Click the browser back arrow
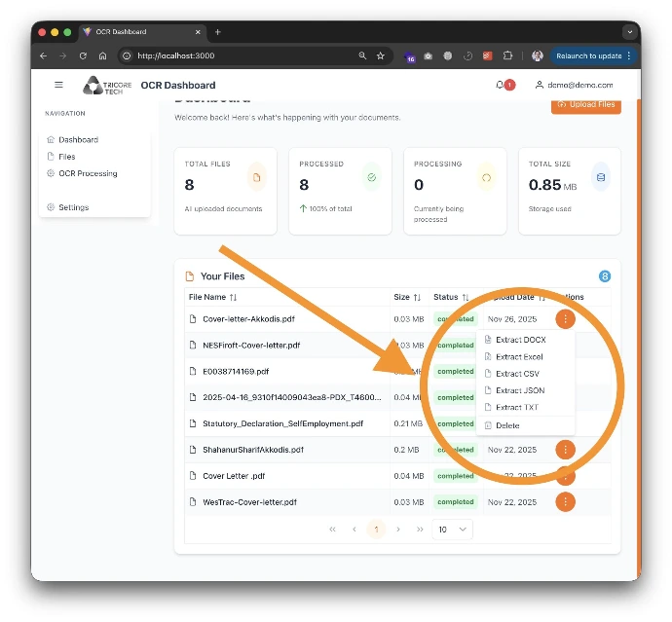 point(43,55)
